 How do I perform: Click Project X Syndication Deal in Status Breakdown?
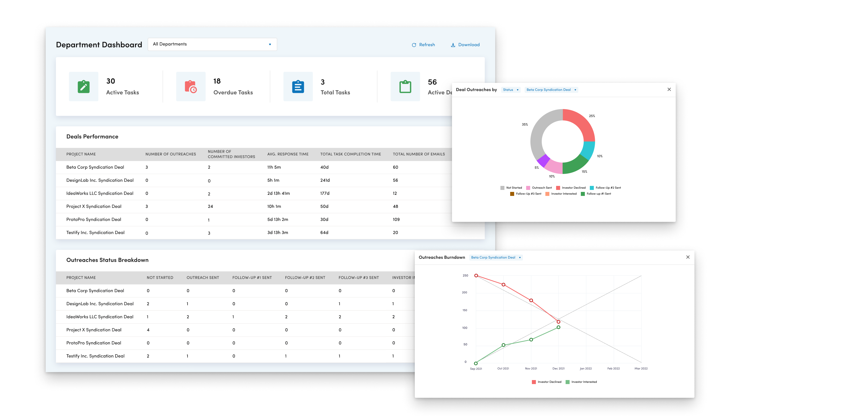tap(94, 330)
